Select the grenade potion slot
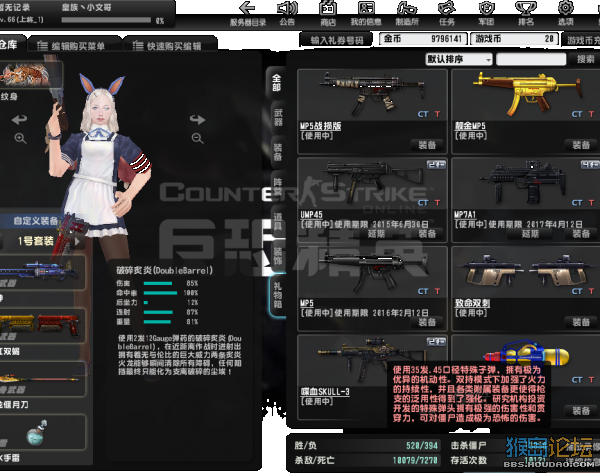This screenshot has width=600, height=473. [x=42, y=432]
